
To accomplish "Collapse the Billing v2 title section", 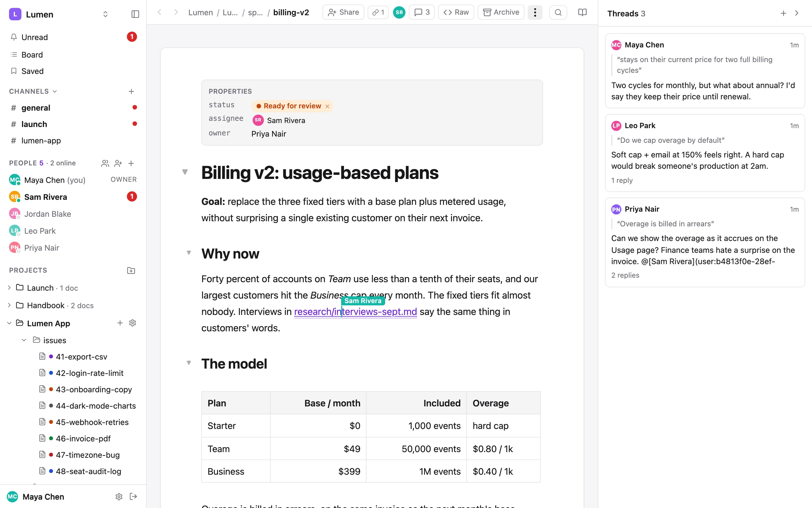I will click(x=185, y=172).
